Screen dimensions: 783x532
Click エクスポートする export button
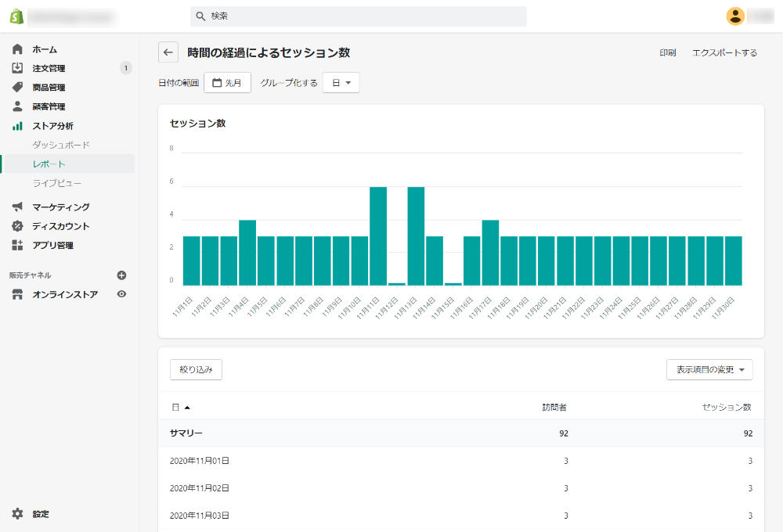tap(724, 52)
